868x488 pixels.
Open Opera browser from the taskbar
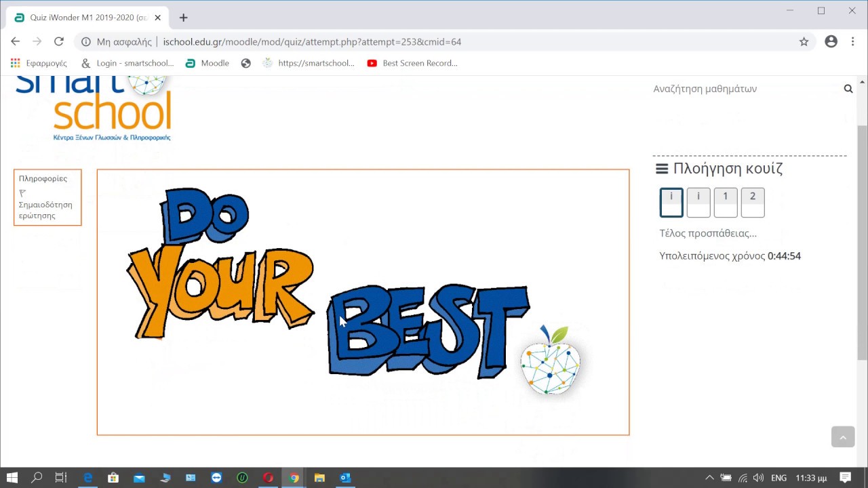tap(268, 478)
